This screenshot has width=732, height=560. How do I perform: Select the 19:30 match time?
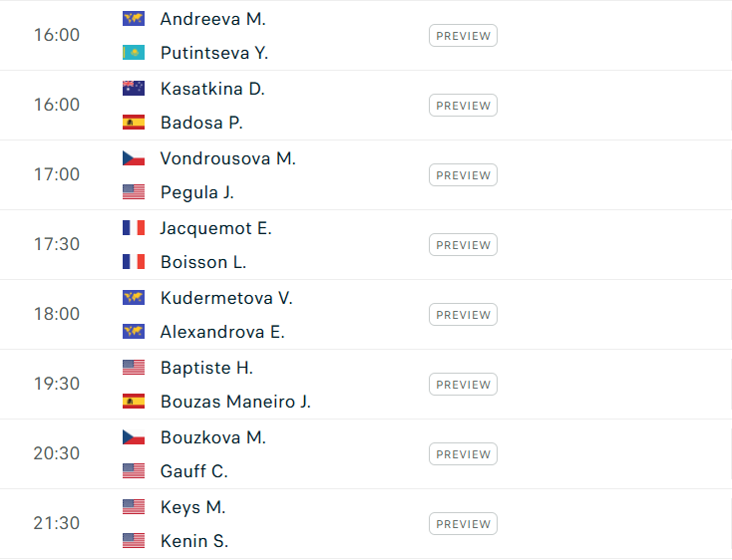(57, 384)
